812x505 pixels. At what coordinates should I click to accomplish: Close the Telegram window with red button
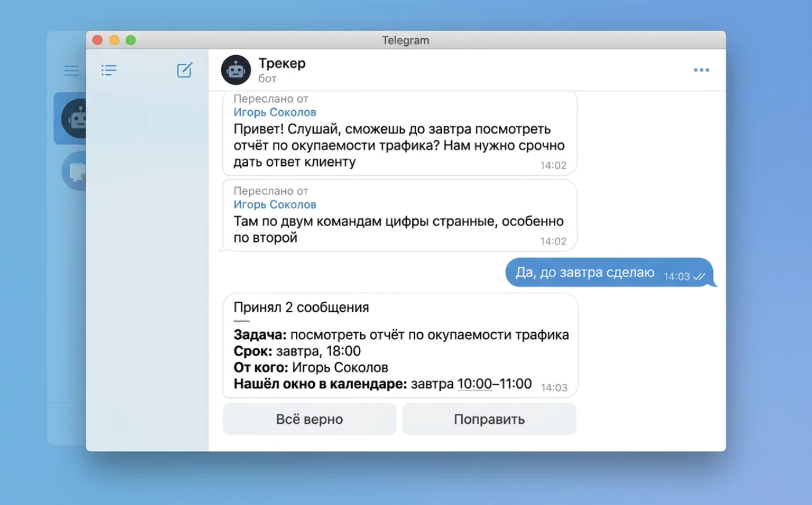[97, 40]
